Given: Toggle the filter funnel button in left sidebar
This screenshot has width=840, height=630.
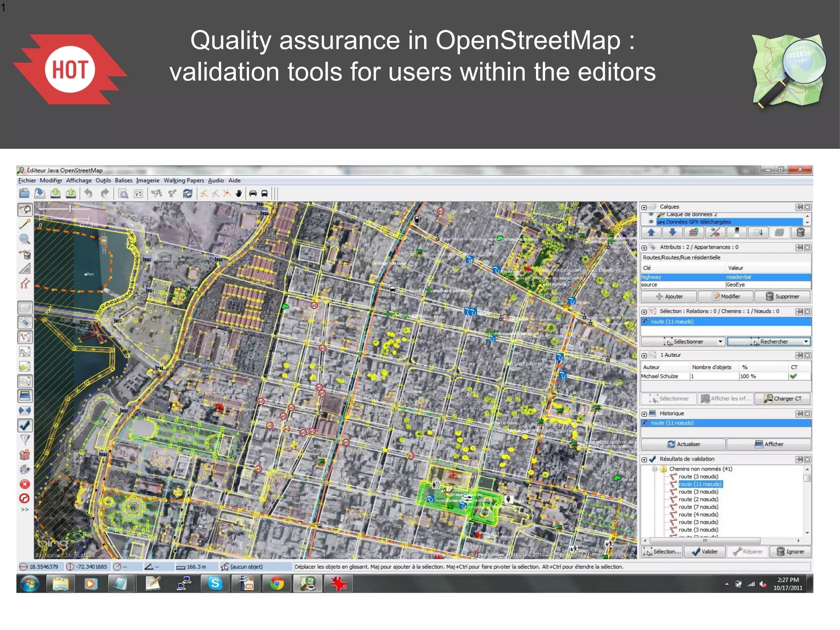Looking at the screenshot, I should coord(25,440).
